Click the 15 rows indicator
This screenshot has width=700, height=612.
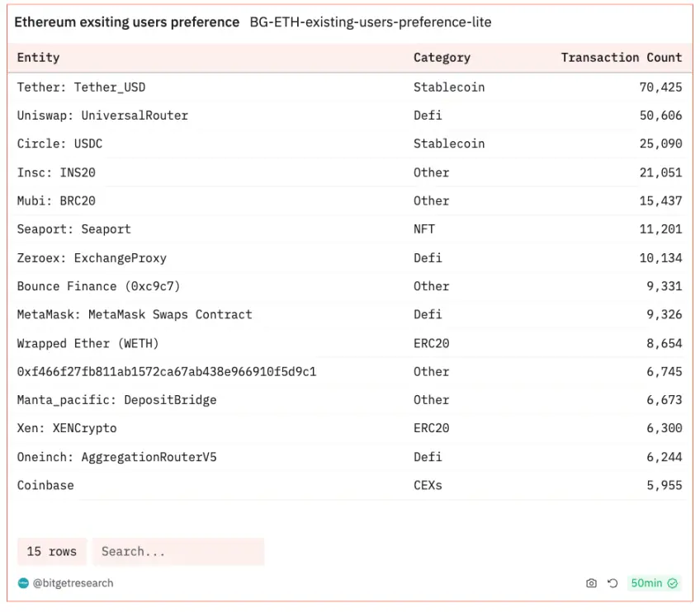[x=51, y=552]
